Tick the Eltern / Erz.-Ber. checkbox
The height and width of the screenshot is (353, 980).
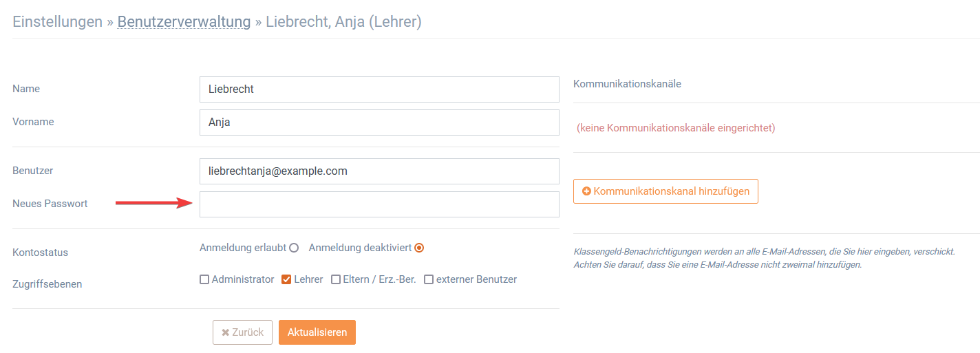[x=336, y=279]
